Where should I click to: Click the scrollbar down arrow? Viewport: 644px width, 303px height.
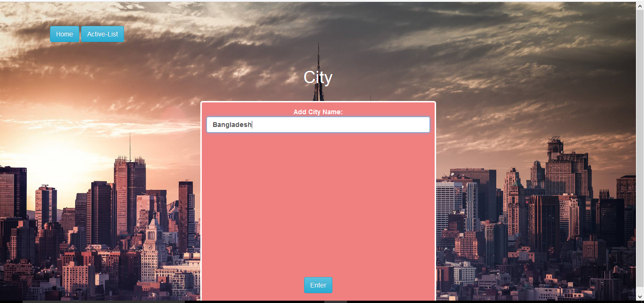click(640, 296)
